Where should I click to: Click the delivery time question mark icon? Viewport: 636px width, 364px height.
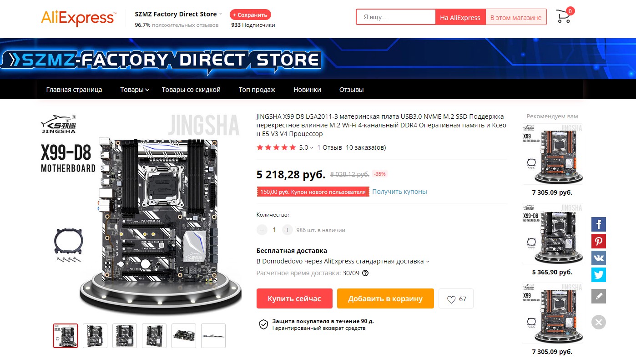pos(365,273)
